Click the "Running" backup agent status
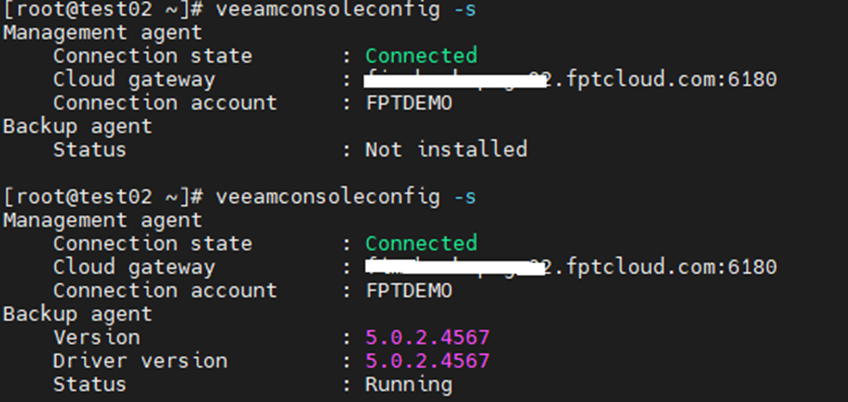Viewport: 848px width, 402px height. (x=409, y=384)
